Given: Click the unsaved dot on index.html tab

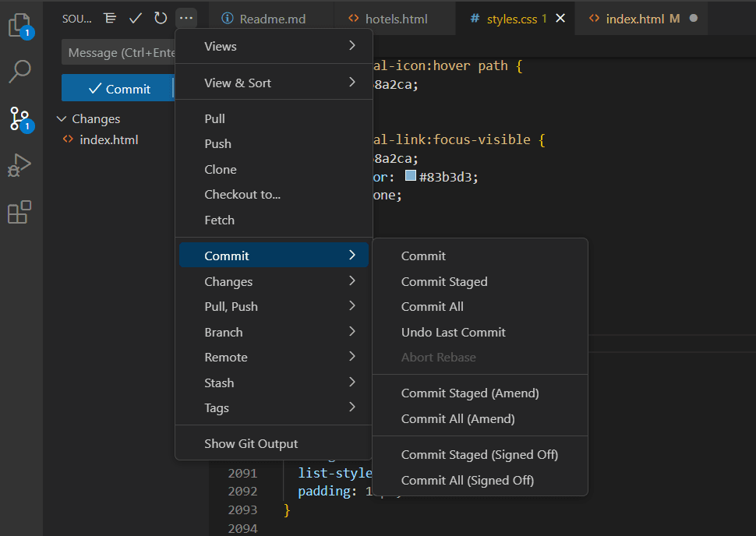Looking at the screenshot, I should pyautogui.click(x=694, y=19).
